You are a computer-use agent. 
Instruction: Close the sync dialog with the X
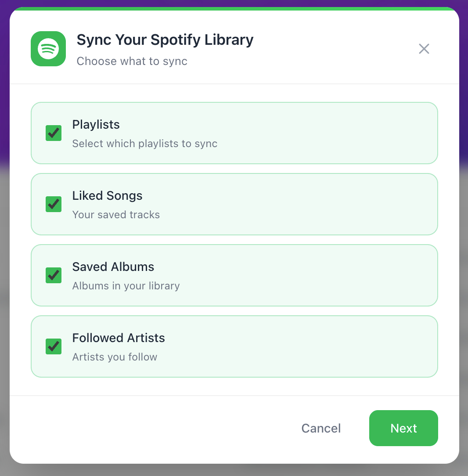pyautogui.click(x=424, y=49)
